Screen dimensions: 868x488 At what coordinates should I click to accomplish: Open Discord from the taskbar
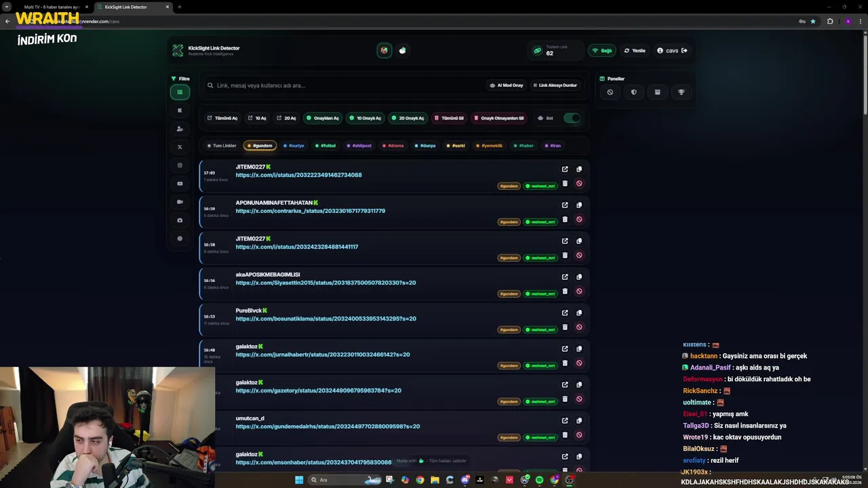click(465, 480)
